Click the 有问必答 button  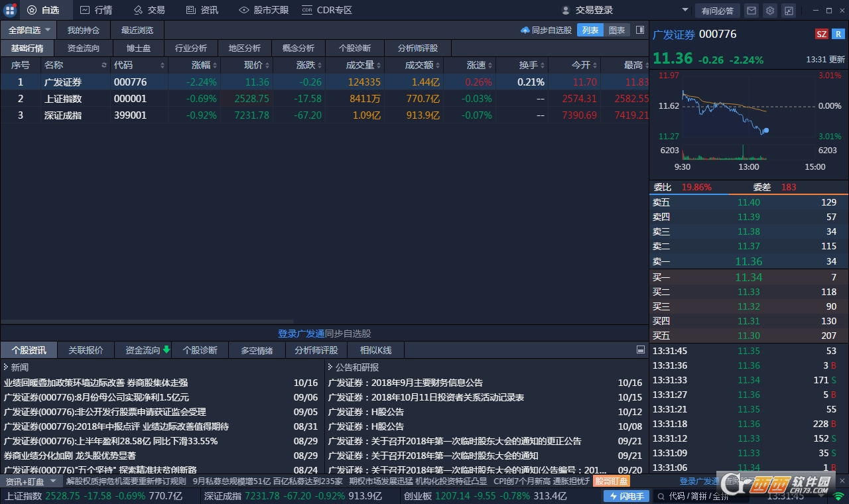[x=717, y=11]
